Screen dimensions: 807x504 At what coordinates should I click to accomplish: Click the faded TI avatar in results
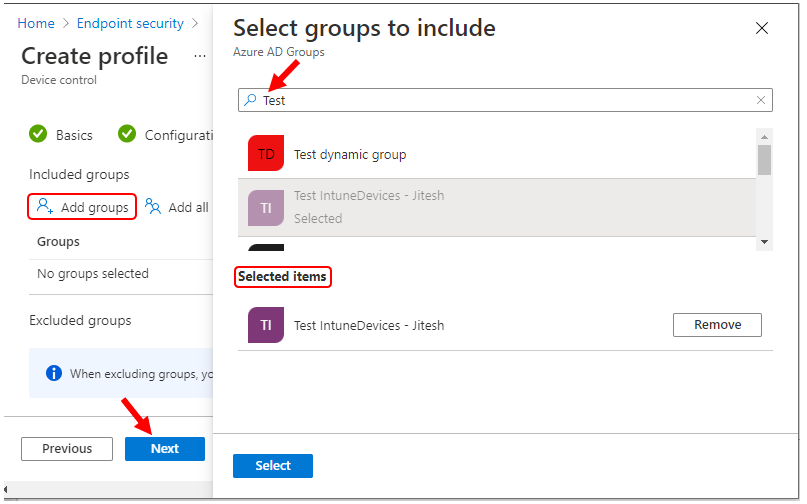266,207
